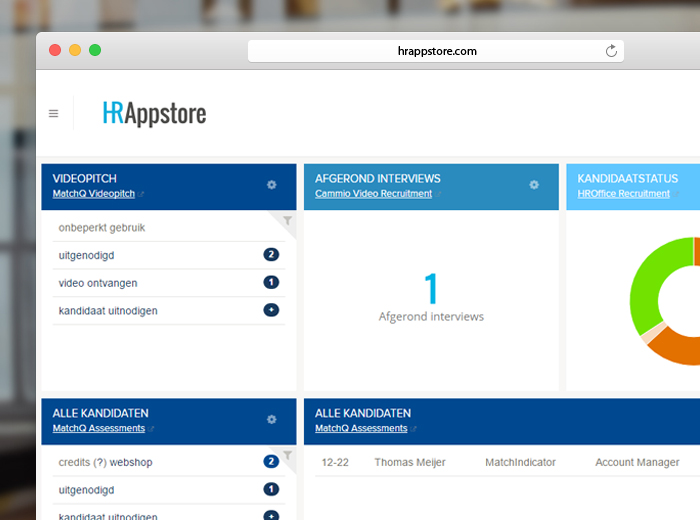The image size is (700, 520).
Task: Select 'kandidaat uitnodigen' row in Videopitch
Action: tap(169, 311)
